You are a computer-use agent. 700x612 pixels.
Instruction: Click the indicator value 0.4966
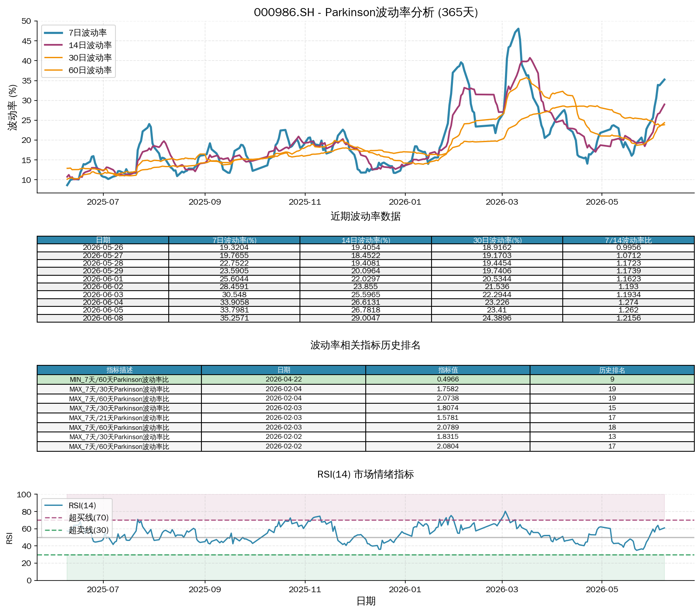pyautogui.click(x=448, y=379)
